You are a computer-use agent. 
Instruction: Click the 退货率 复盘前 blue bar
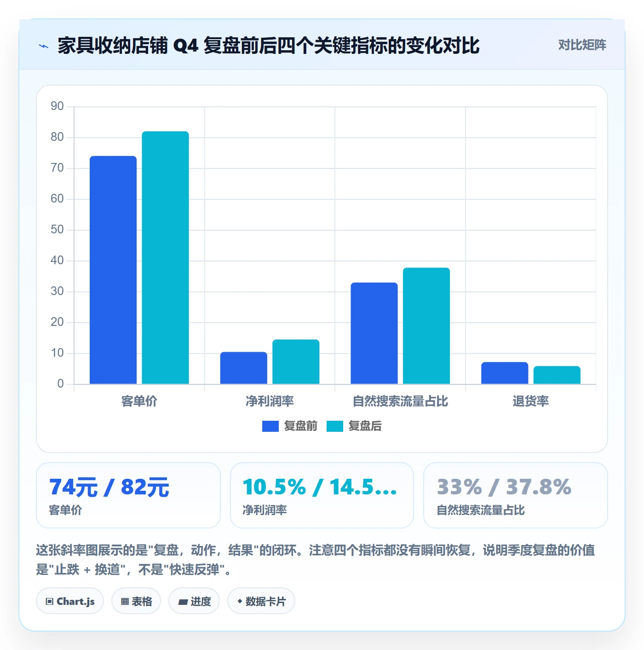pos(505,373)
